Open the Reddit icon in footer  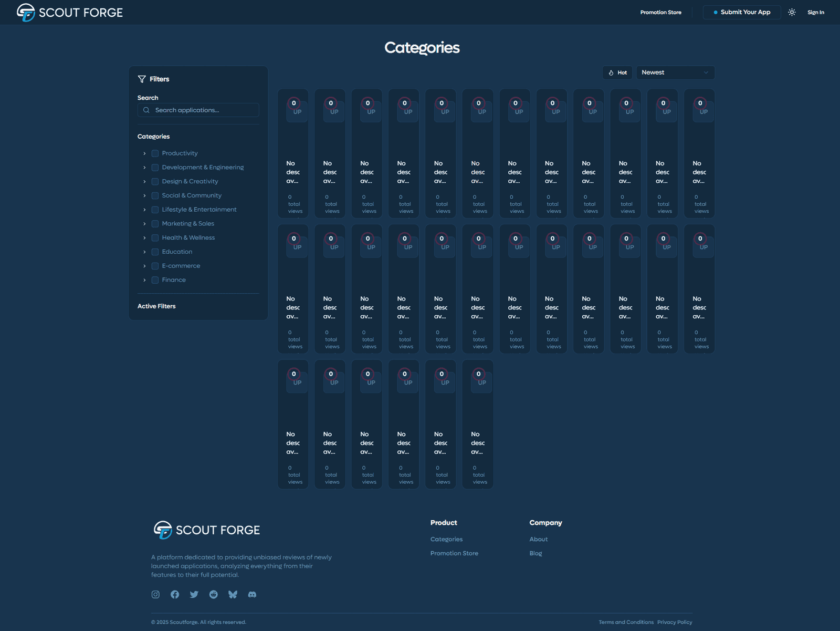[x=214, y=594]
